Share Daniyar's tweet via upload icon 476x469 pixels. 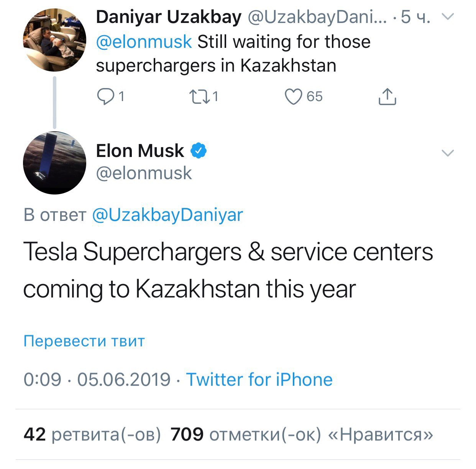pyautogui.click(x=387, y=96)
